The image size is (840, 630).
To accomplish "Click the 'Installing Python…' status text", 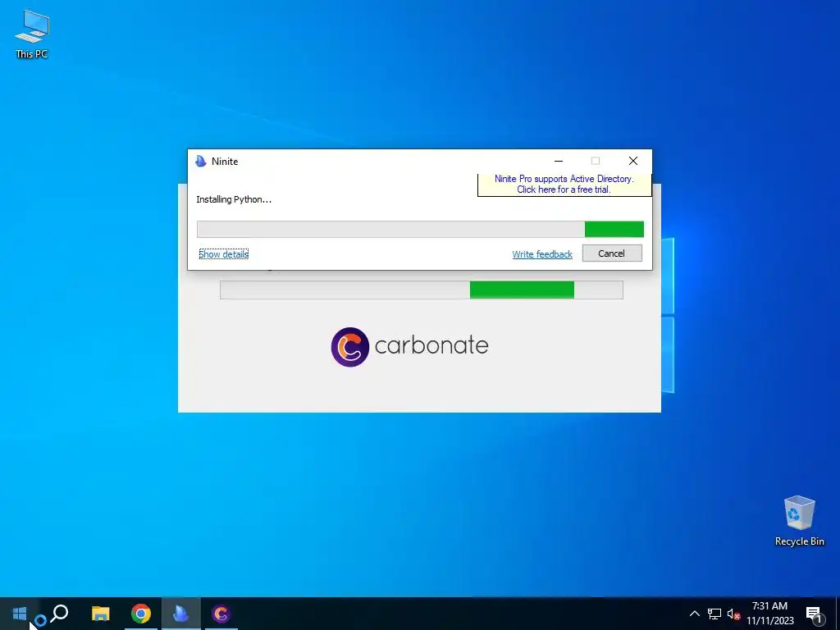I will tap(234, 199).
